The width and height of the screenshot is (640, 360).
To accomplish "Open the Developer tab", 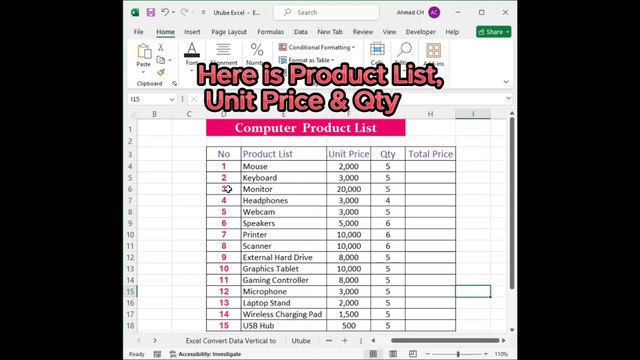I will (x=420, y=32).
